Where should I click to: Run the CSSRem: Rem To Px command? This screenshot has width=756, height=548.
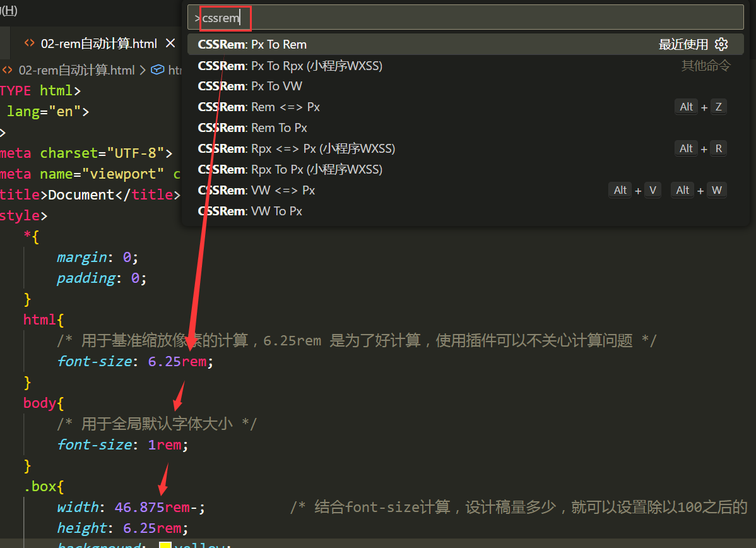252,128
